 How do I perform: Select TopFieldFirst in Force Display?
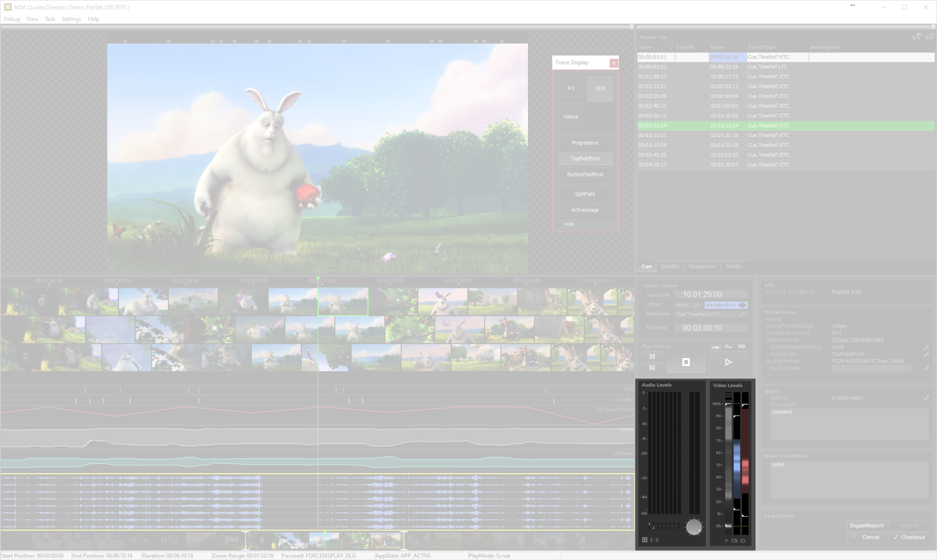585,159
